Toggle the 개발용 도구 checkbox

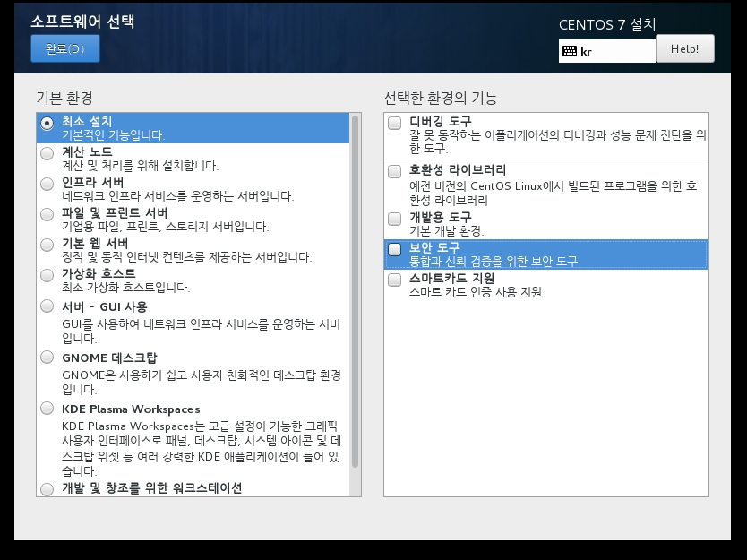coord(395,219)
